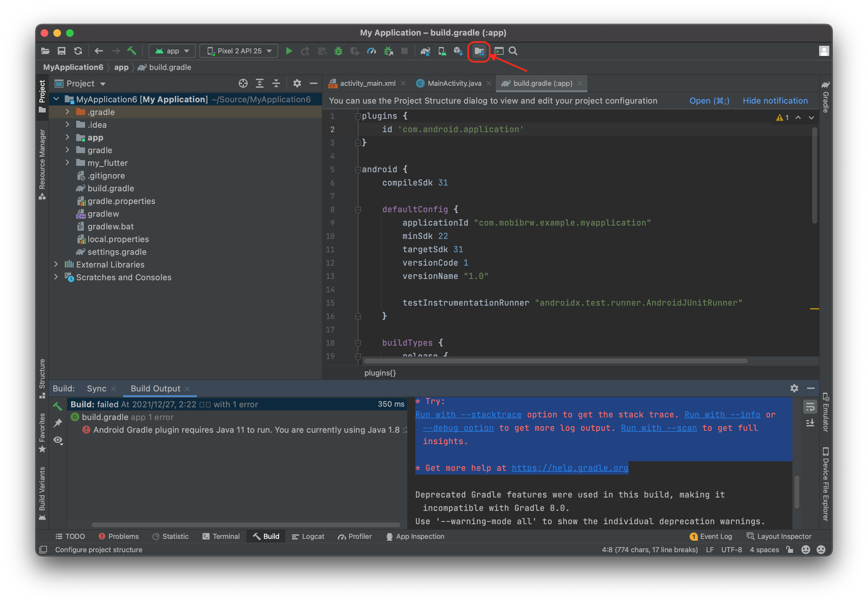868x603 pixels.
Task: Click the green Debug bug icon
Action: tap(338, 51)
